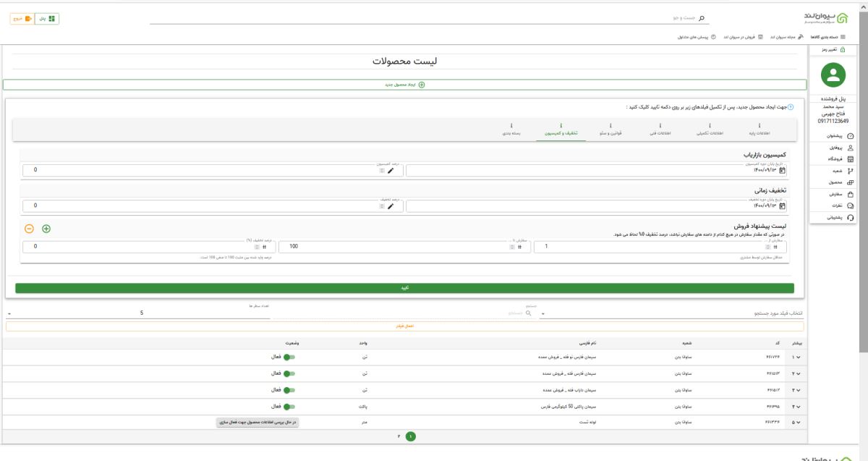868x461 pixels.
Task: Click the magnifier icon in the top search bar
Action: coord(699,18)
